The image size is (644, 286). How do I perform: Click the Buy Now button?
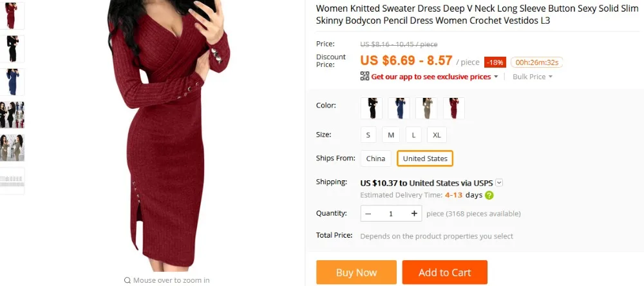[x=356, y=272]
